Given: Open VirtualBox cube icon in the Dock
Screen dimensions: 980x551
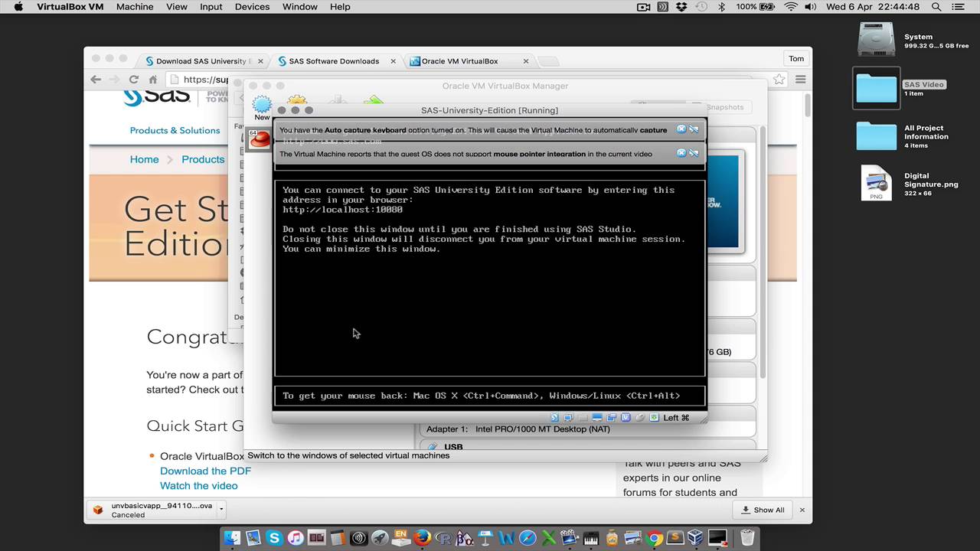Looking at the screenshot, I should [695, 538].
